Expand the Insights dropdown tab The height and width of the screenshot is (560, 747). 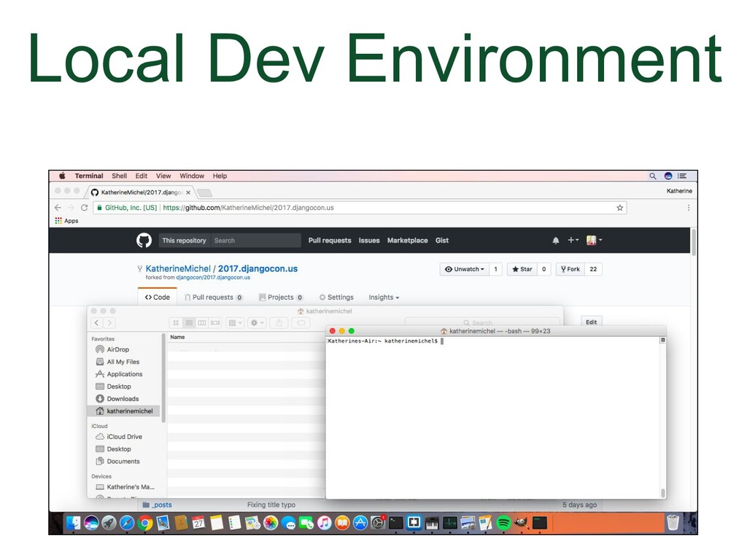click(x=384, y=297)
